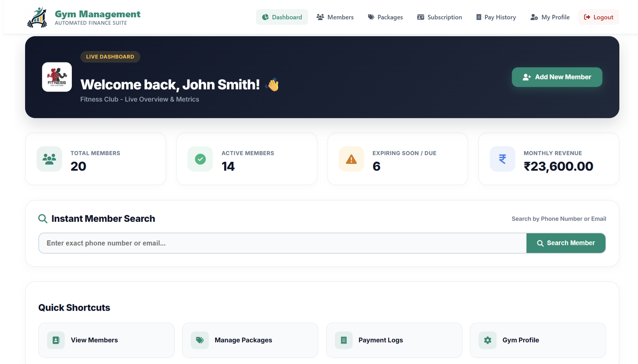638x364 pixels.
Task: Open Pay History in navigation
Action: point(496,17)
